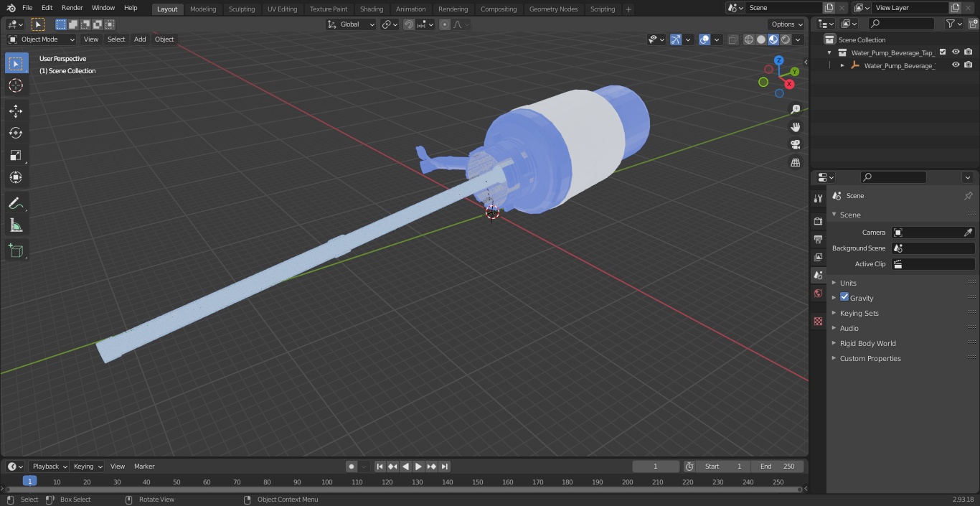This screenshot has width=980, height=506.
Task: Select the Add Cube tool
Action: coord(16,251)
